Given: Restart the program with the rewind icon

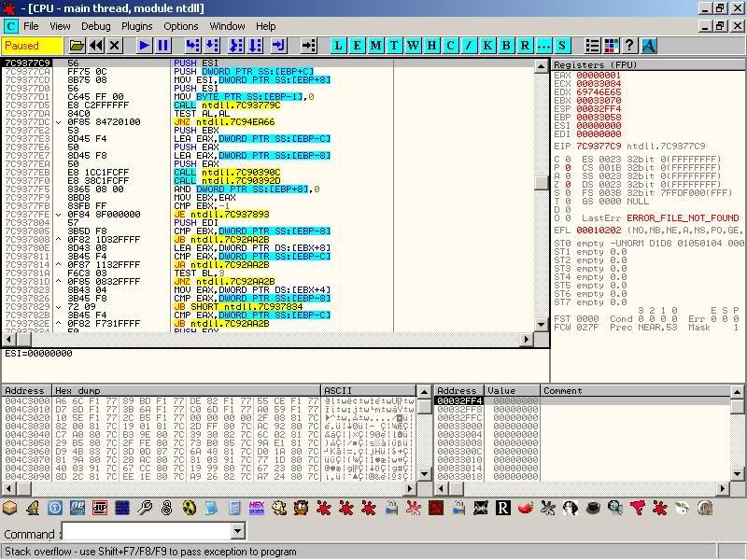Looking at the screenshot, I should tap(96, 45).
